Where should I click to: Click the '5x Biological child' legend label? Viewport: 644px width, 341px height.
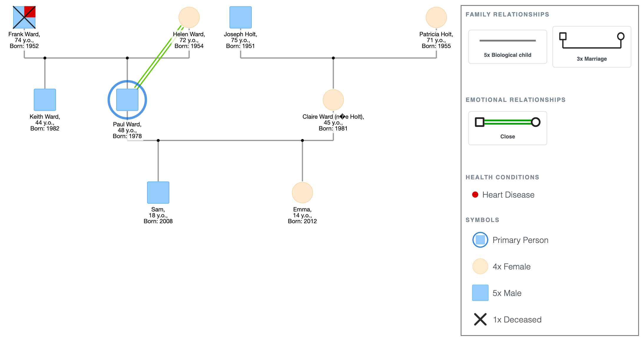click(508, 55)
